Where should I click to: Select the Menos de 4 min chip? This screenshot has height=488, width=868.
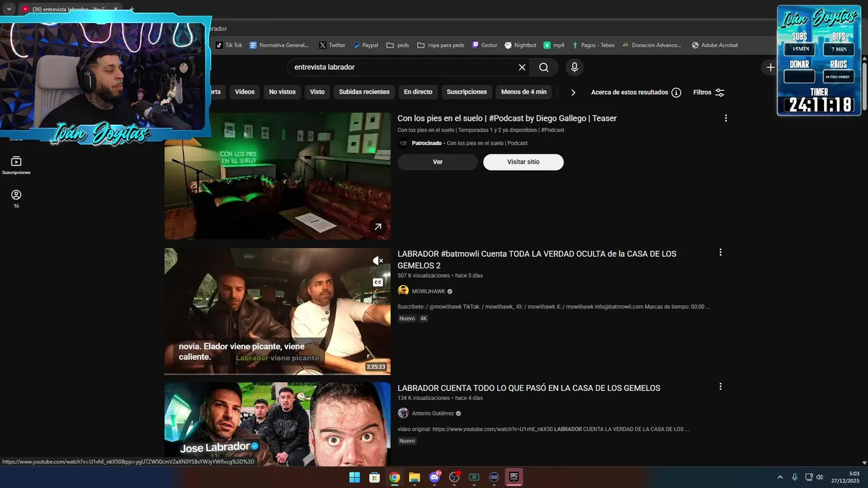tap(524, 92)
